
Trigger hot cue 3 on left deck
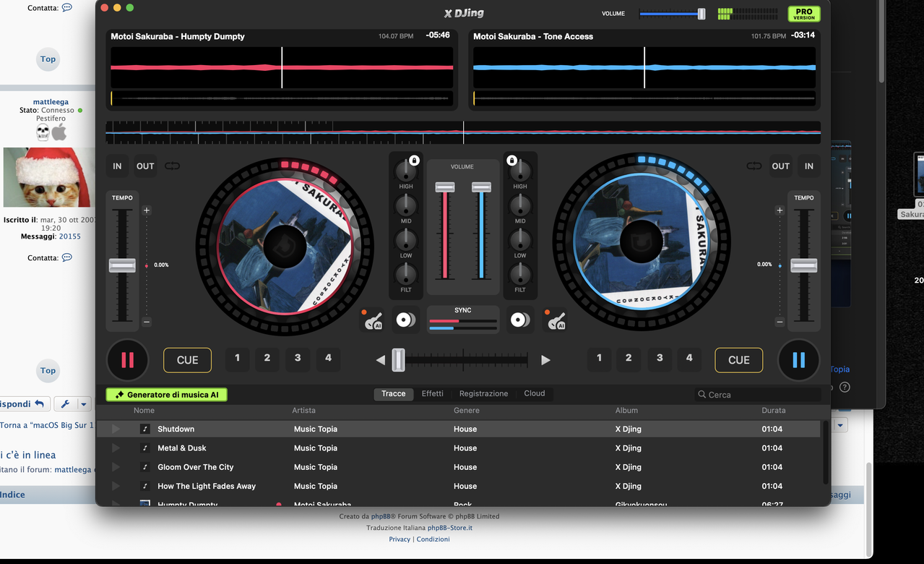point(298,358)
